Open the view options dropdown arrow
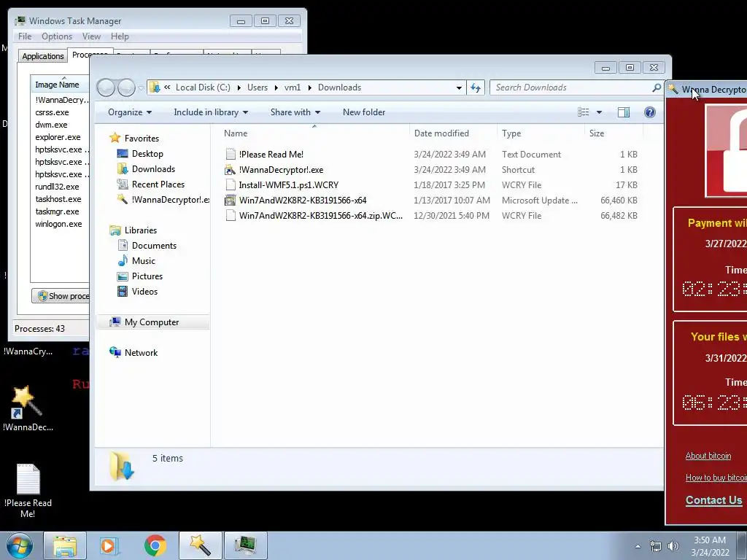The image size is (747, 560). (600, 112)
